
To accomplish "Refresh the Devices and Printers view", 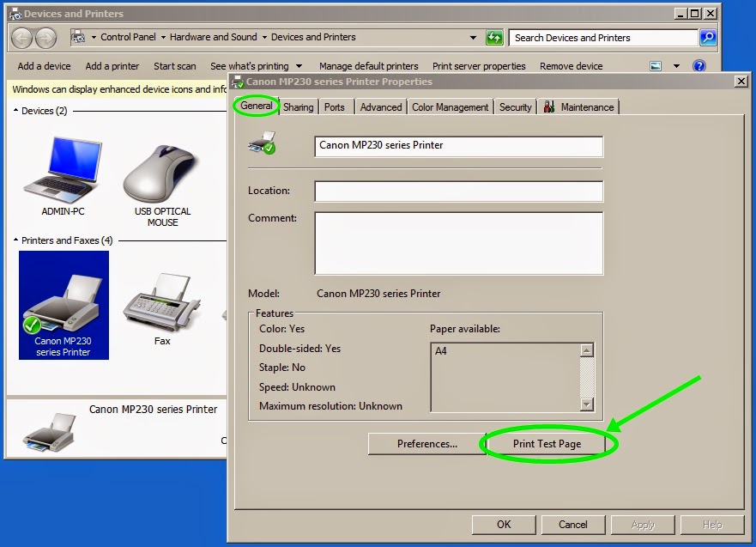I will pos(494,37).
